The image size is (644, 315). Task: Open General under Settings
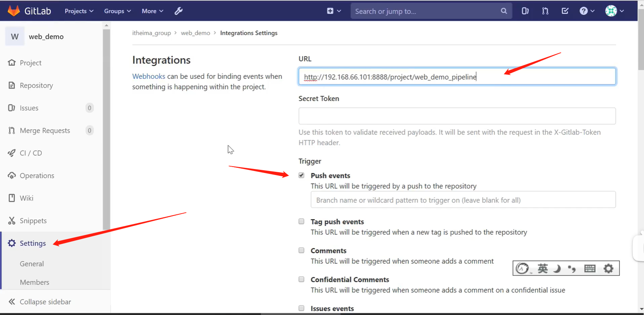click(x=32, y=264)
